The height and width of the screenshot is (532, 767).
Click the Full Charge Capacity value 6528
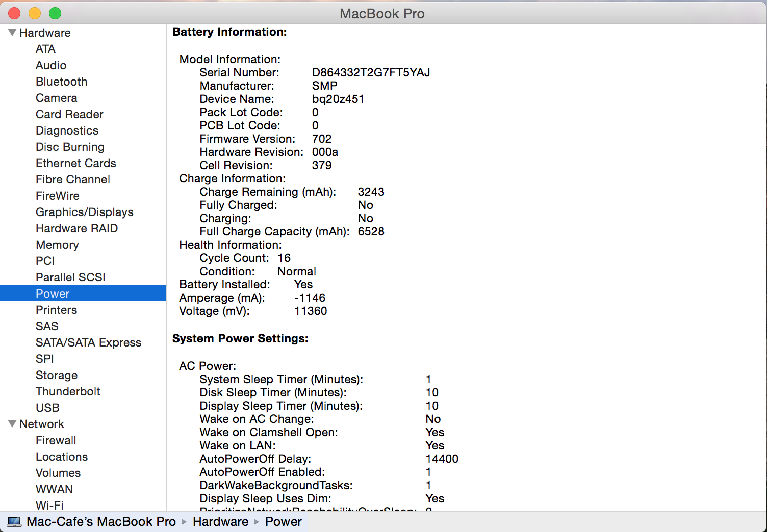click(x=371, y=231)
